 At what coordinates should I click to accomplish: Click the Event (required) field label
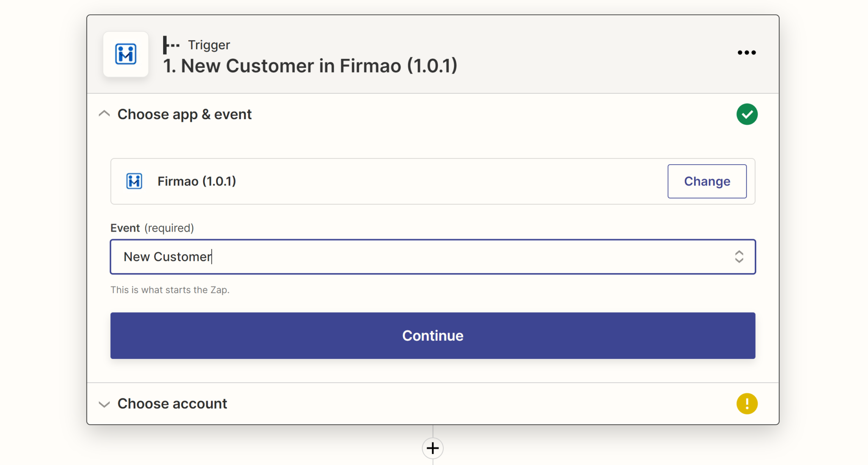(152, 228)
